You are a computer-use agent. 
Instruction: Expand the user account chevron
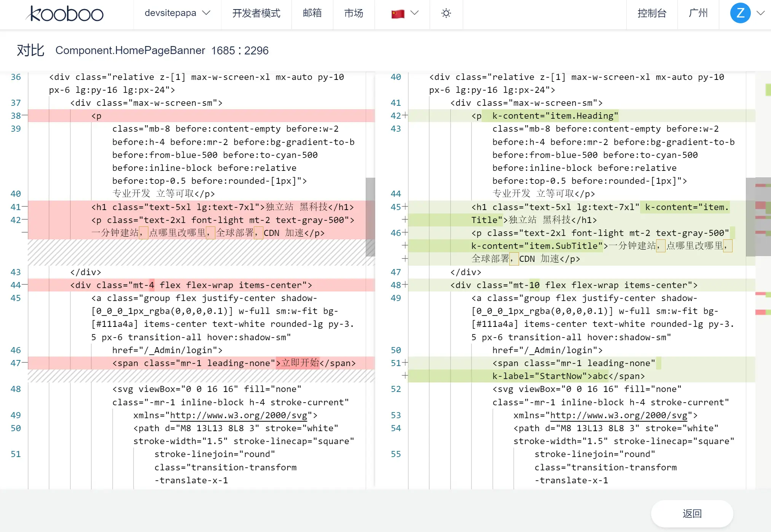click(761, 13)
